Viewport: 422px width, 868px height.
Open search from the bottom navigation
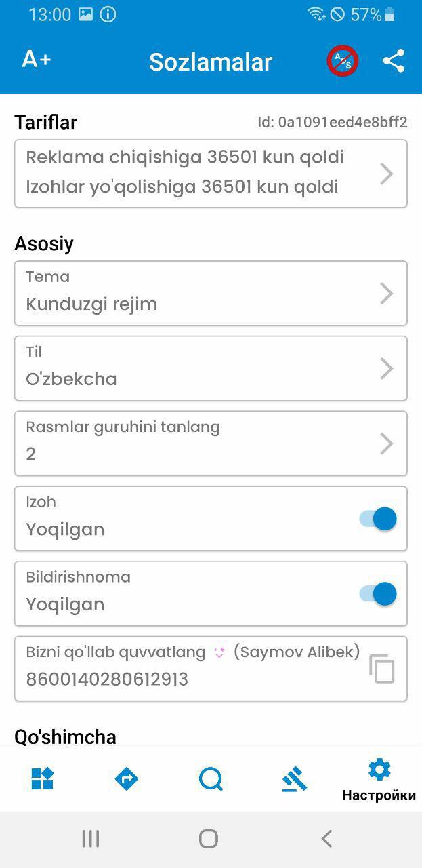pos(211,778)
